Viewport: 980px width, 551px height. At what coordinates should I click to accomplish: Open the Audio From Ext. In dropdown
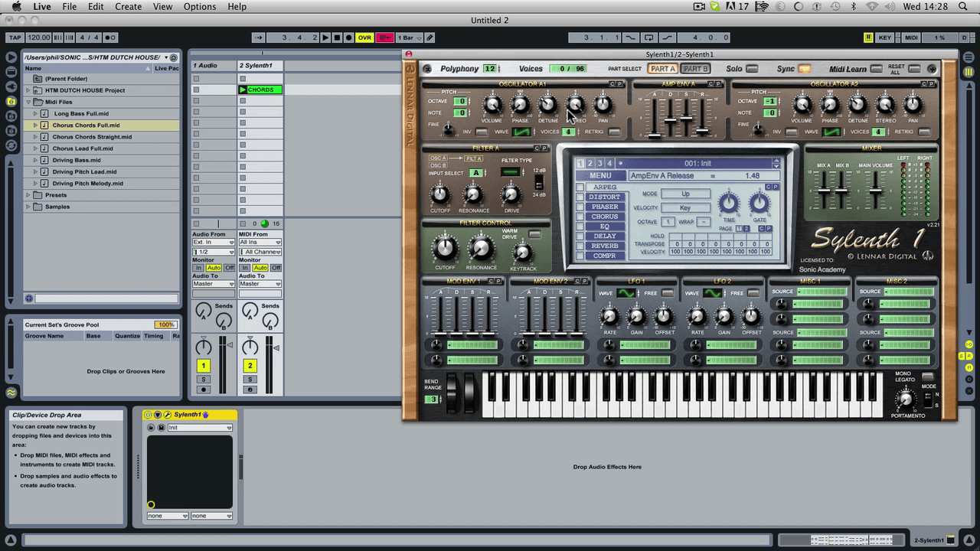[x=214, y=243]
